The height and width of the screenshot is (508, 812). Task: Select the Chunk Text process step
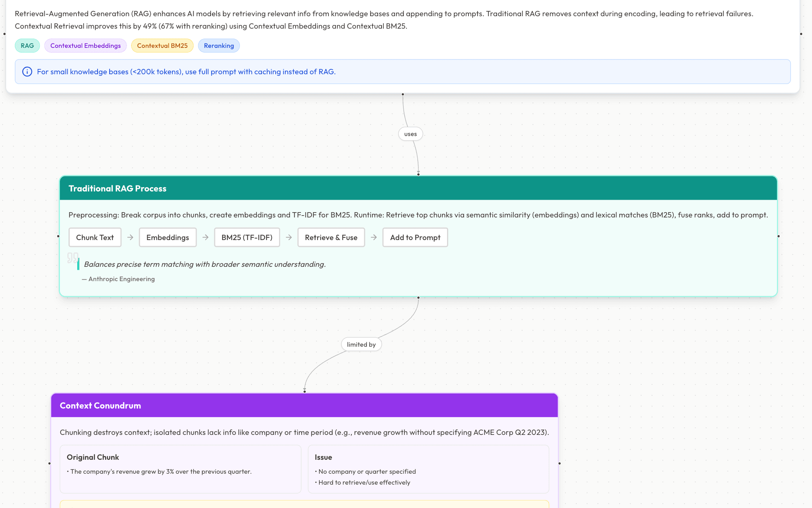tap(95, 237)
